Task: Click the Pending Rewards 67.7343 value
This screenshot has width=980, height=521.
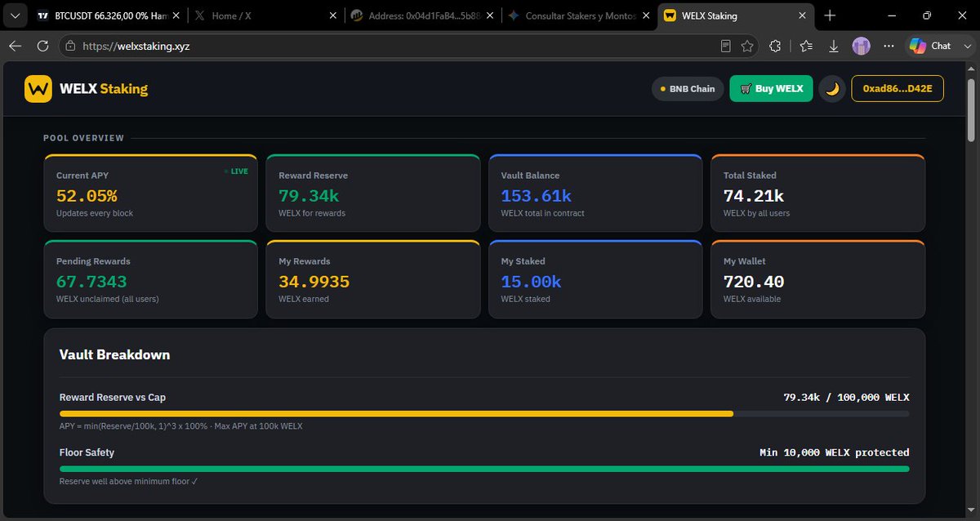Action: (x=91, y=282)
